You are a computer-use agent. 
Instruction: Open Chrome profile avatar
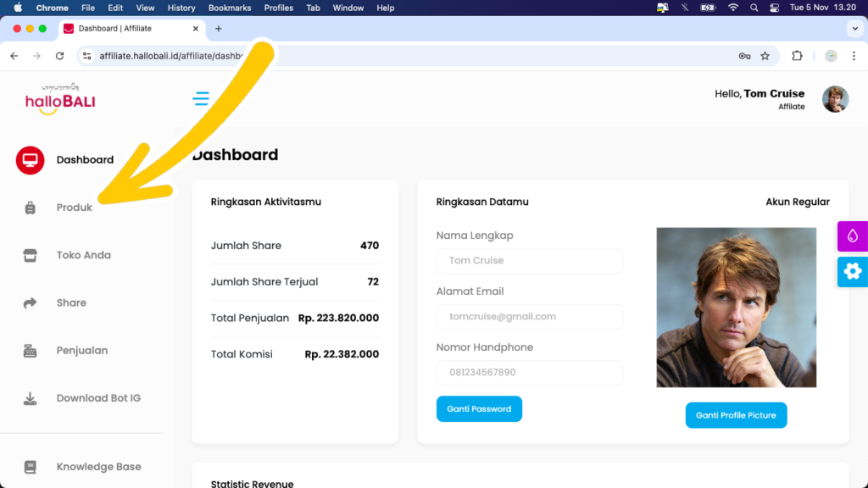pos(831,56)
